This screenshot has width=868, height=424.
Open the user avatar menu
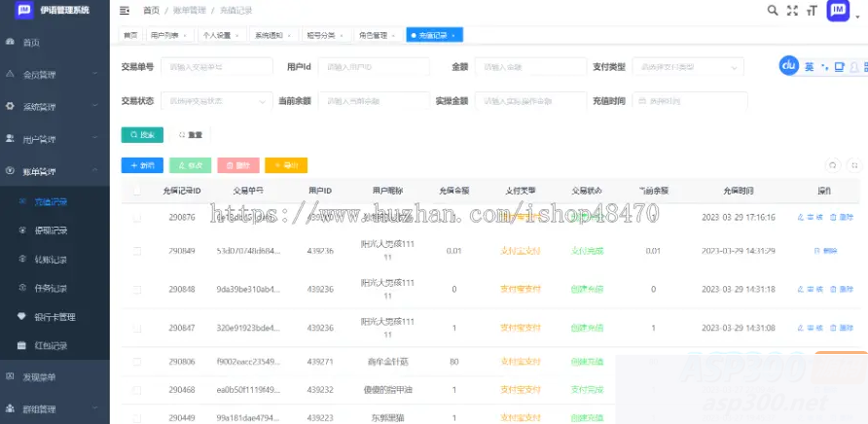(x=838, y=11)
